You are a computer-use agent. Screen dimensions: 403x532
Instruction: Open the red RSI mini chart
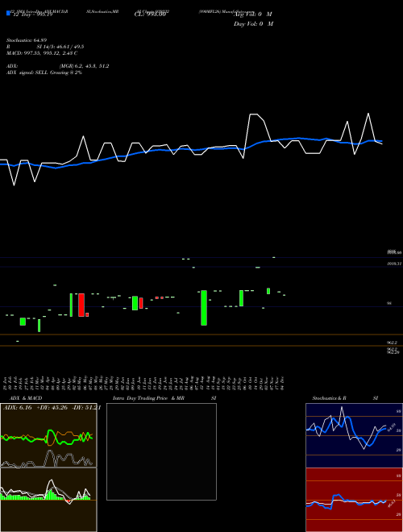click(x=354, y=500)
